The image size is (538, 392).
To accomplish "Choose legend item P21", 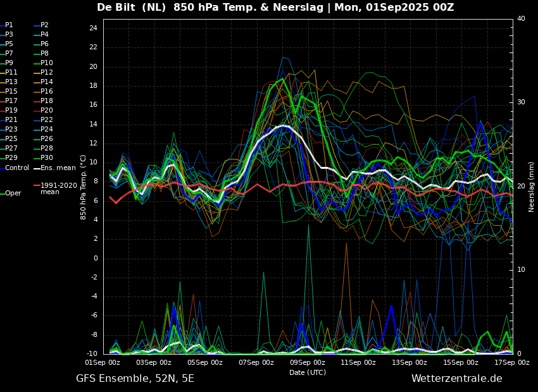I will point(11,119).
